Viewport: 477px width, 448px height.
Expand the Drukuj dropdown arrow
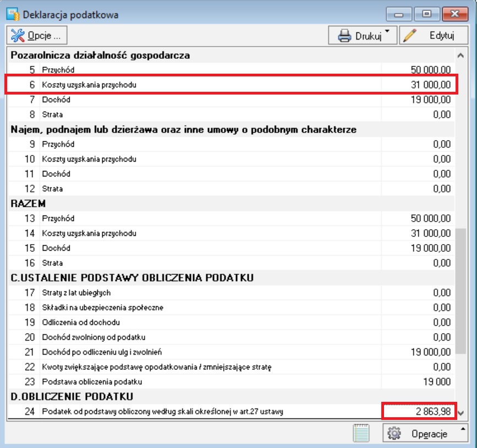[x=387, y=31]
